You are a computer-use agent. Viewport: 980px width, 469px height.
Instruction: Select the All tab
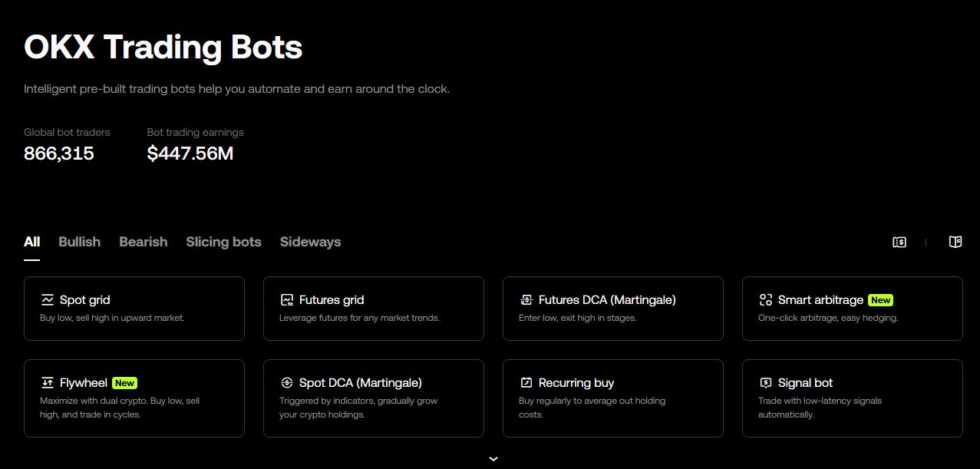pyautogui.click(x=31, y=242)
